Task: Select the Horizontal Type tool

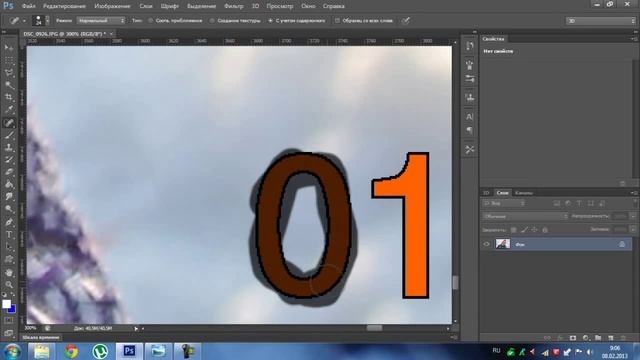Action: (9, 235)
